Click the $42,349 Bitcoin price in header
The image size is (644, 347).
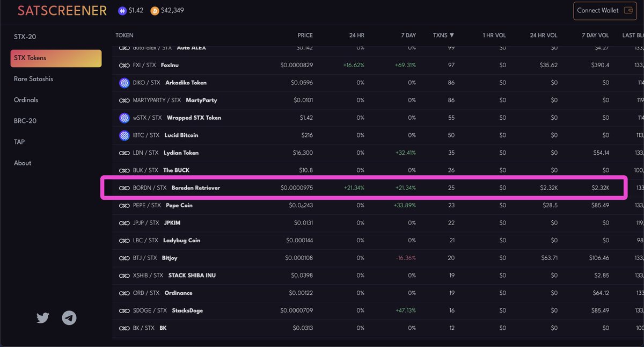click(172, 10)
